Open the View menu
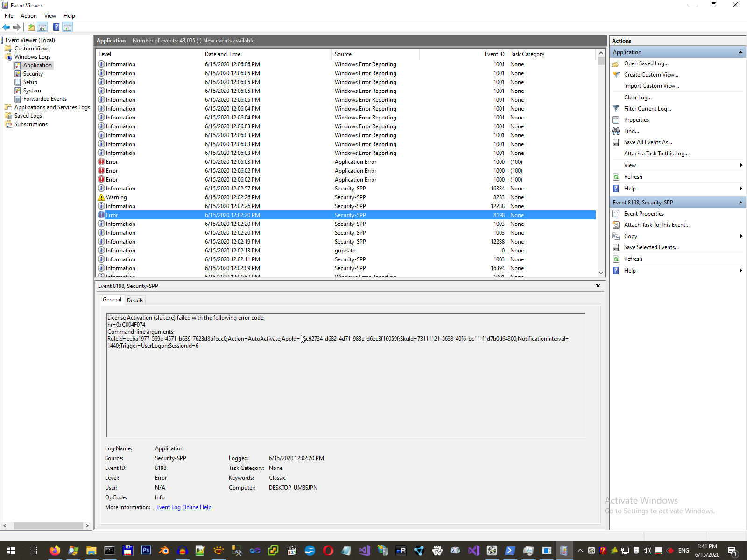747x560 pixels. click(x=50, y=16)
